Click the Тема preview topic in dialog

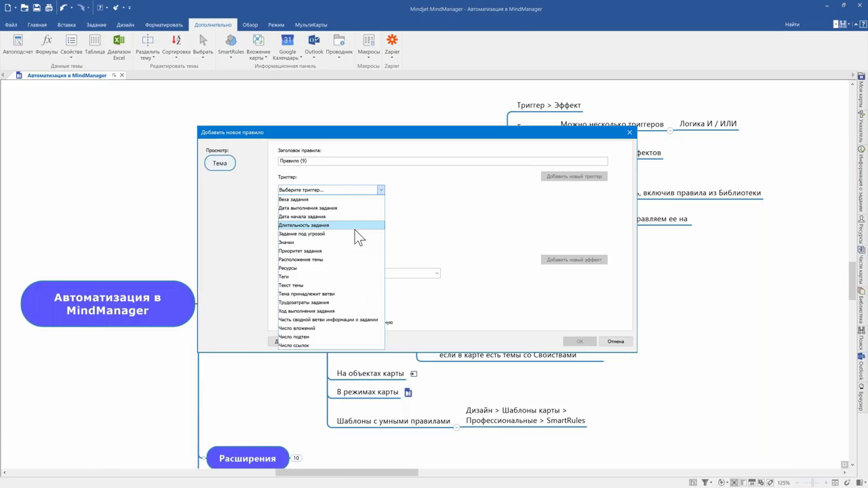220,163
